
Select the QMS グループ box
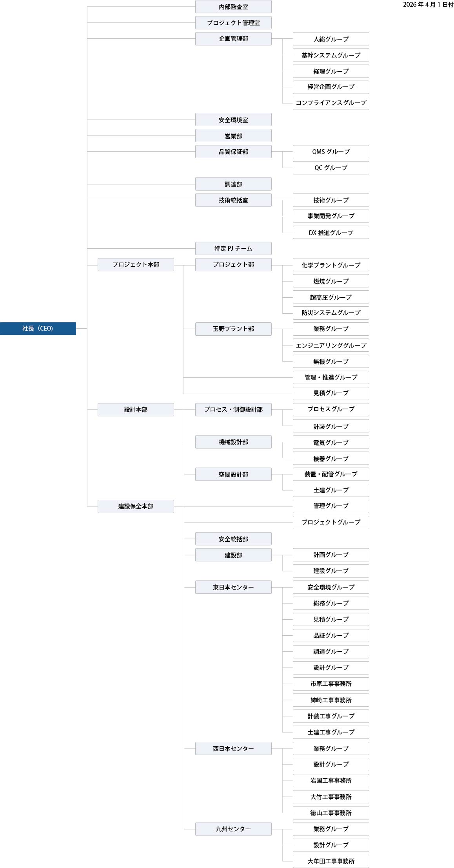tap(331, 152)
